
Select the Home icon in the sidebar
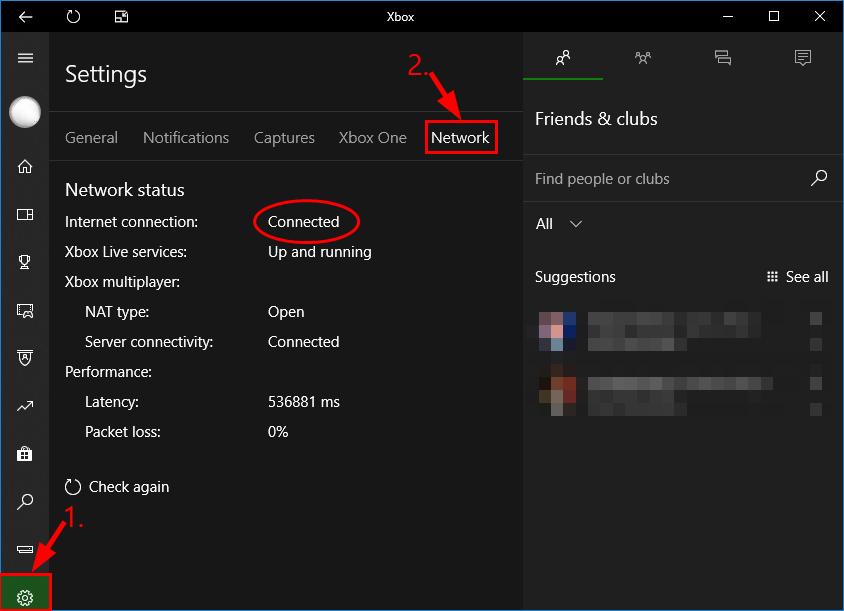tap(25, 166)
